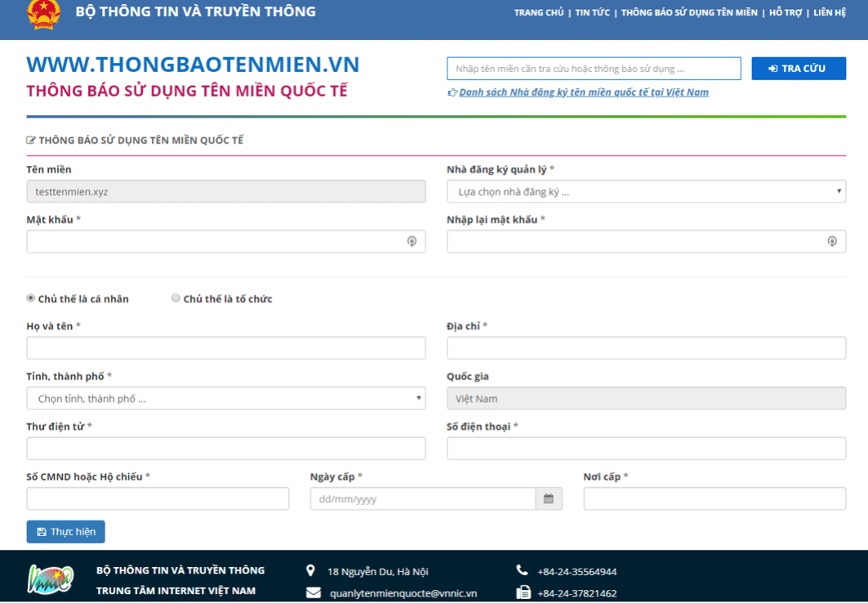Click the reveal icon in Nhập lại mật khẩu field
Image resolution: width=868 pixels, height=603 pixels.
(x=832, y=241)
